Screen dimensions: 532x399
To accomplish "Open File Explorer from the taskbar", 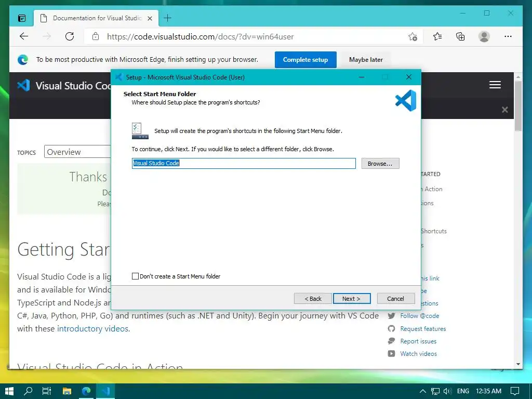I will pyautogui.click(x=67, y=391).
